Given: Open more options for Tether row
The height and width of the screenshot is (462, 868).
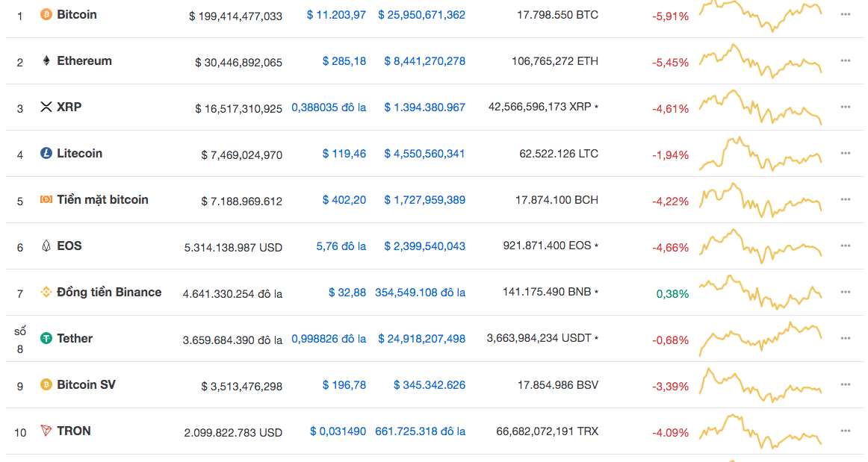Looking at the screenshot, I should [845, 338].
